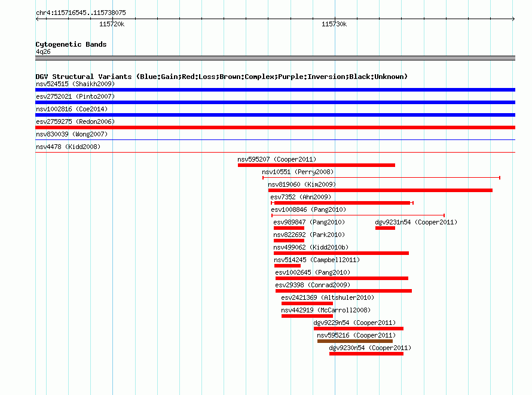Screen dimensions: 532x395
Task: Open the esv29398 (Conrad2009) label
Action: pyautogui.click(x=313, y=285)
